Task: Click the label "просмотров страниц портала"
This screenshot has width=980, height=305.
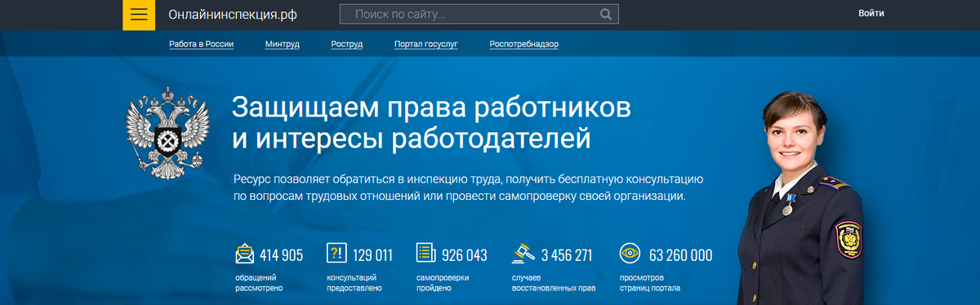Action: pyautogui.click(x=650, y=283)
